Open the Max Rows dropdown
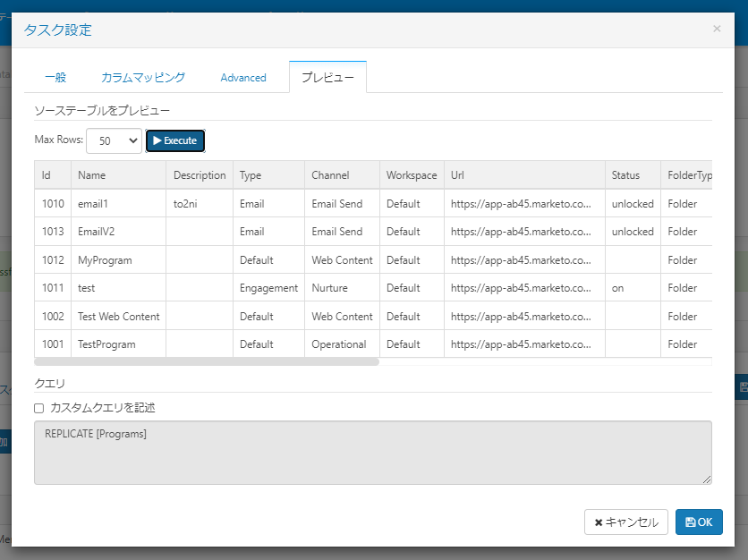Screen dimensions: 748x560 click(114, 140)
